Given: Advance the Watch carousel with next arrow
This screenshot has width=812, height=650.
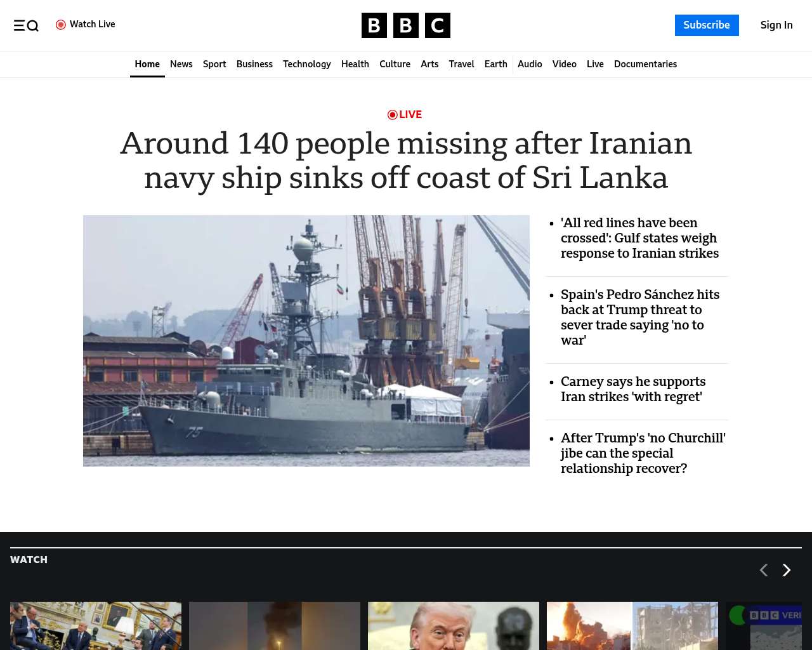Looking at the screenshot, I should click(x=787, y=570).
